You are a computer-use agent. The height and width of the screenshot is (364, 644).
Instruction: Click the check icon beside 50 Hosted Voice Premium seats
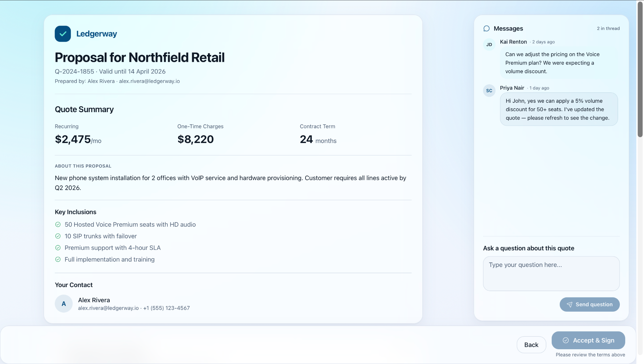coord(58,224)
